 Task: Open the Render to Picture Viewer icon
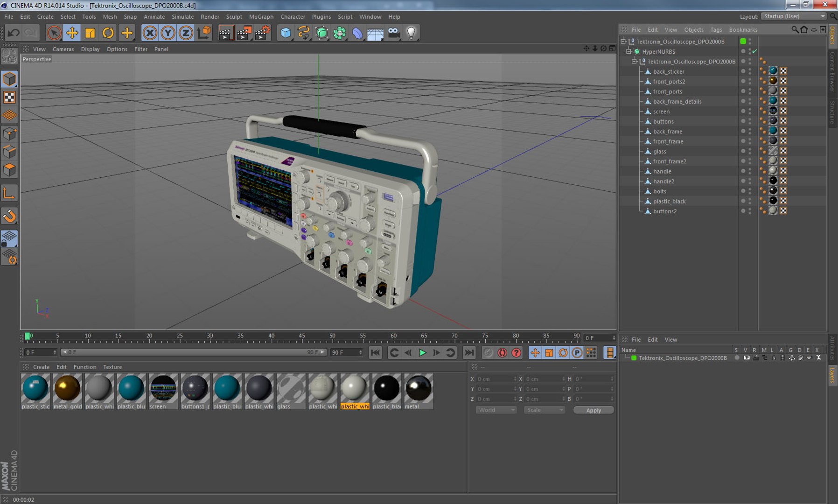244,33
